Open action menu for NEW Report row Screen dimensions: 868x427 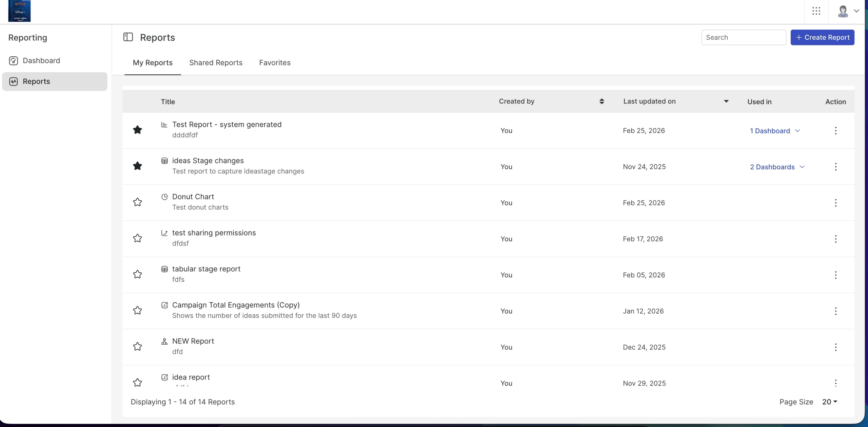point(835,347)
